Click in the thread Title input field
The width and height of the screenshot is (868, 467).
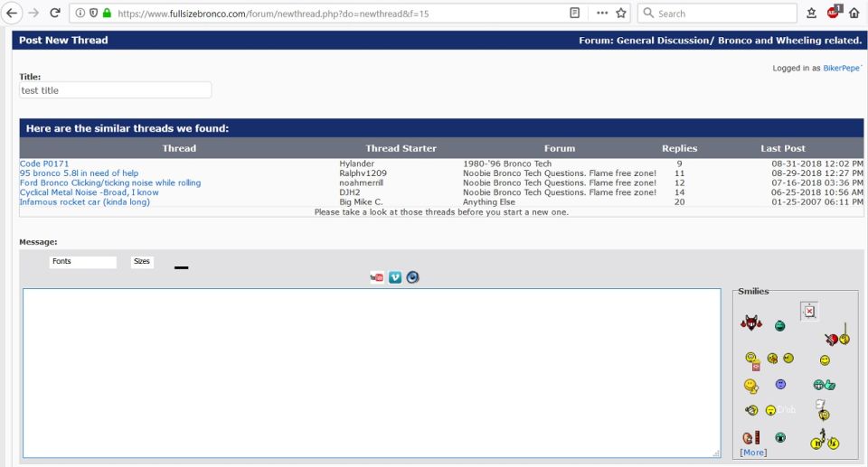[x=115, y=90]
